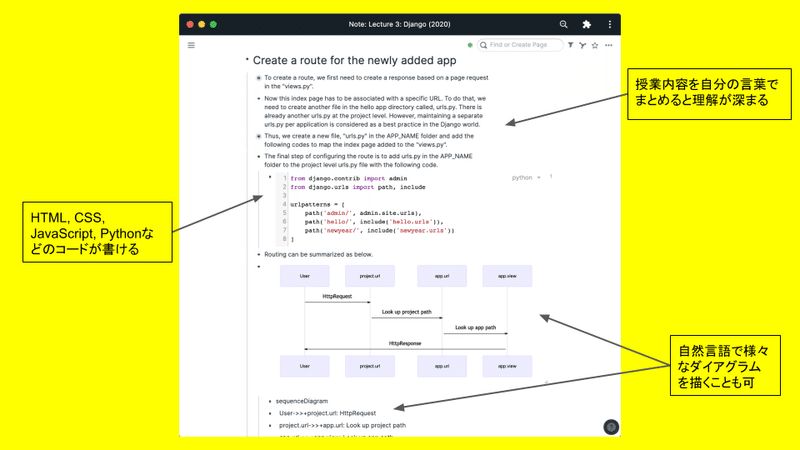Image resolution: width=800 pixels, height=450 pixels.
Task: Click line number 8 in code block
Action: (285, 238)
